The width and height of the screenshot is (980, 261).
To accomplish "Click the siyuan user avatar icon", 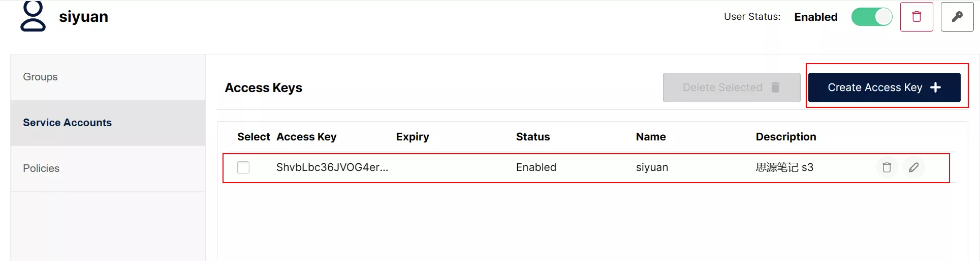I will tap(33, 17).
